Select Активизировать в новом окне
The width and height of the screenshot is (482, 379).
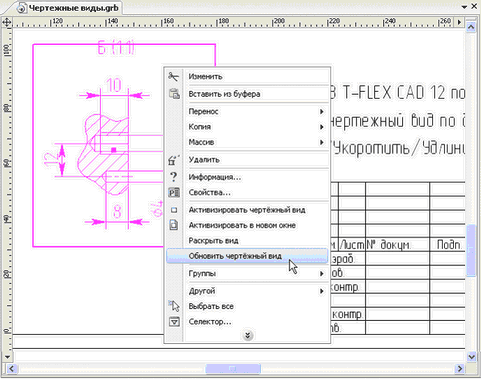[x=248, y=225]
